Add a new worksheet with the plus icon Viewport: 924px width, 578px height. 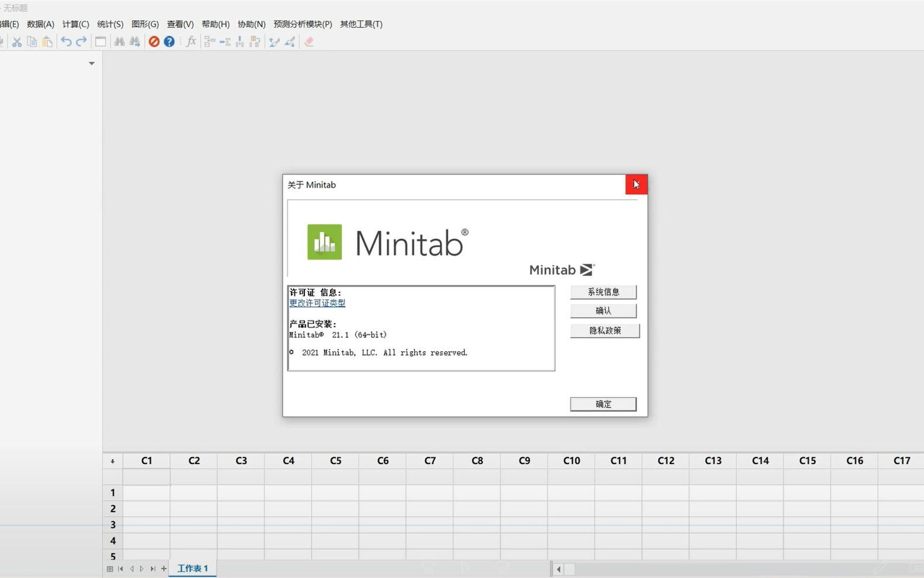click(x=163, y=568)
